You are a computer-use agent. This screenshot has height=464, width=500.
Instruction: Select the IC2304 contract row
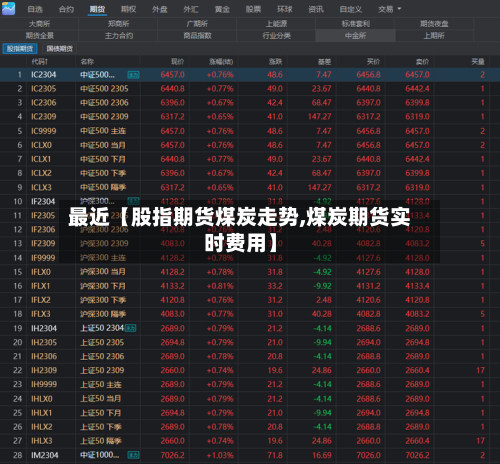(250, 75)
